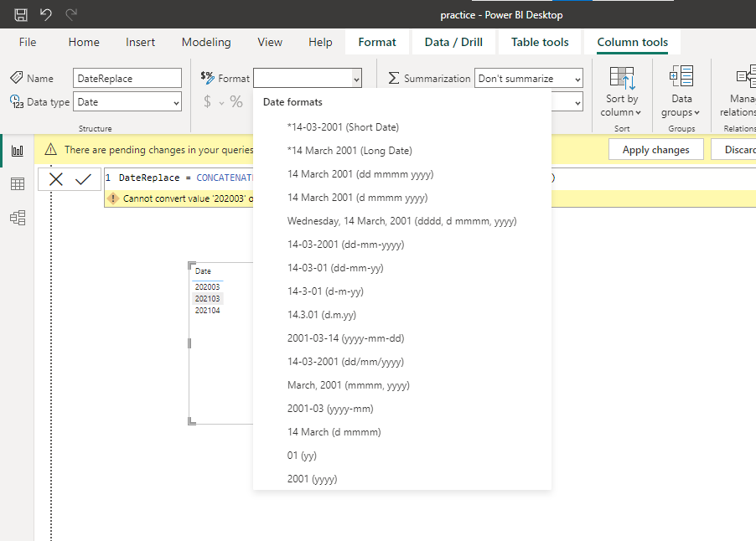This screenshot has height=541, width=756.
Task: Click the percentage format icon
Action: pos(236,101)
